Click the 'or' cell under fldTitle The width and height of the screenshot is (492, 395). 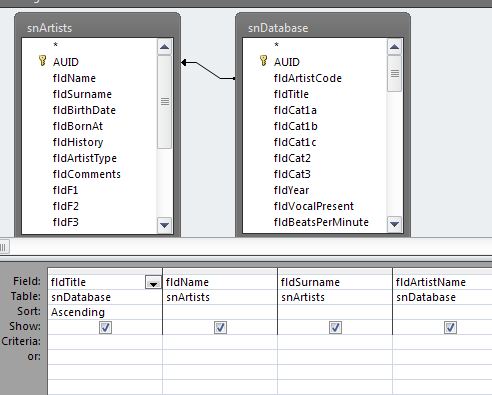click(105, 357)
